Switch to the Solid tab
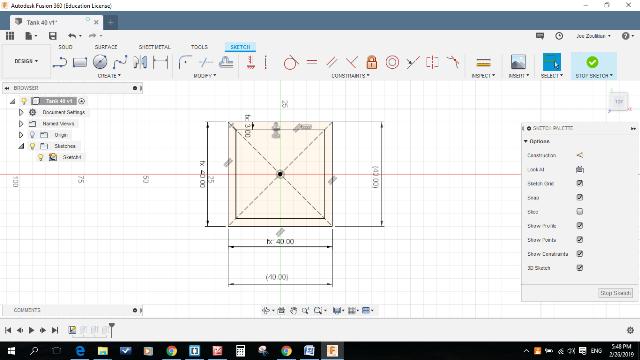The image size is (640, 360). (65, 47)
